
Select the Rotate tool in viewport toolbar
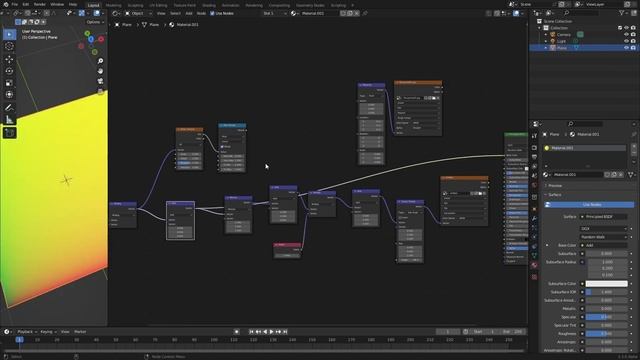coord(9,71)
